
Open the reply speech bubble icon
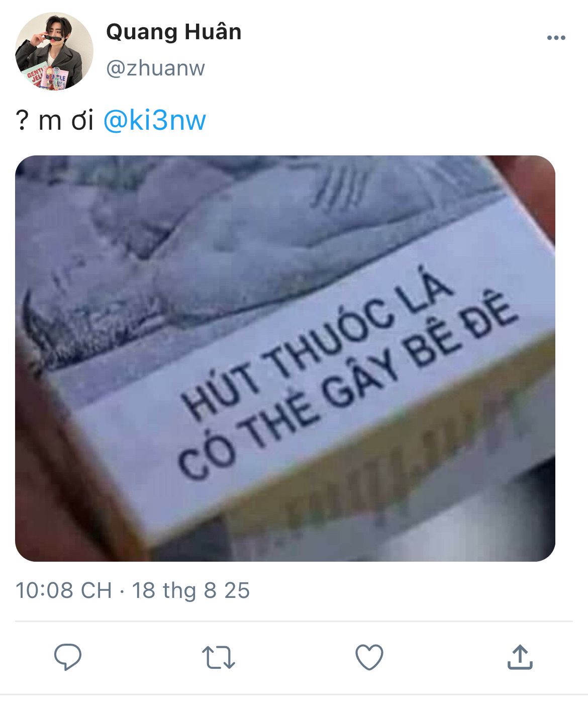pos(68,657)
